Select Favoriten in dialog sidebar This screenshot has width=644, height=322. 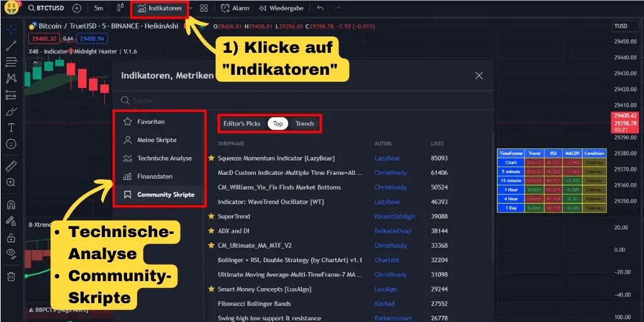pos(158,121)
